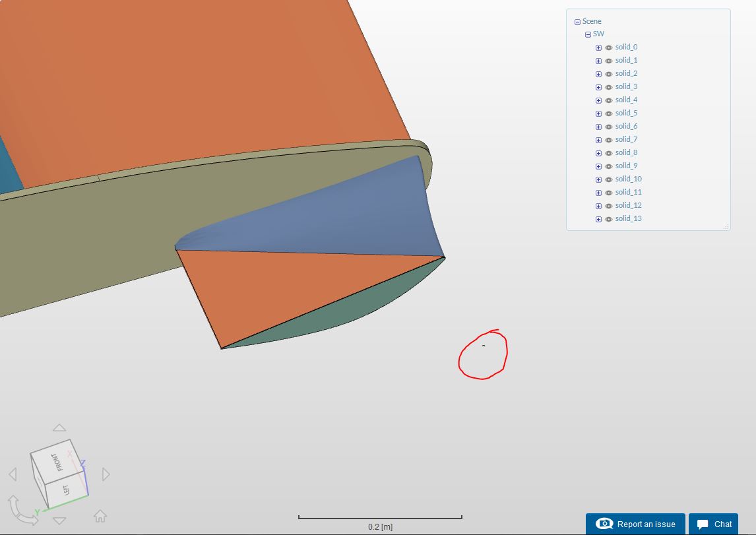This screenshot has height=535, width=756.
Task: Expand the solid_5 node
Action: coord(598,113)
